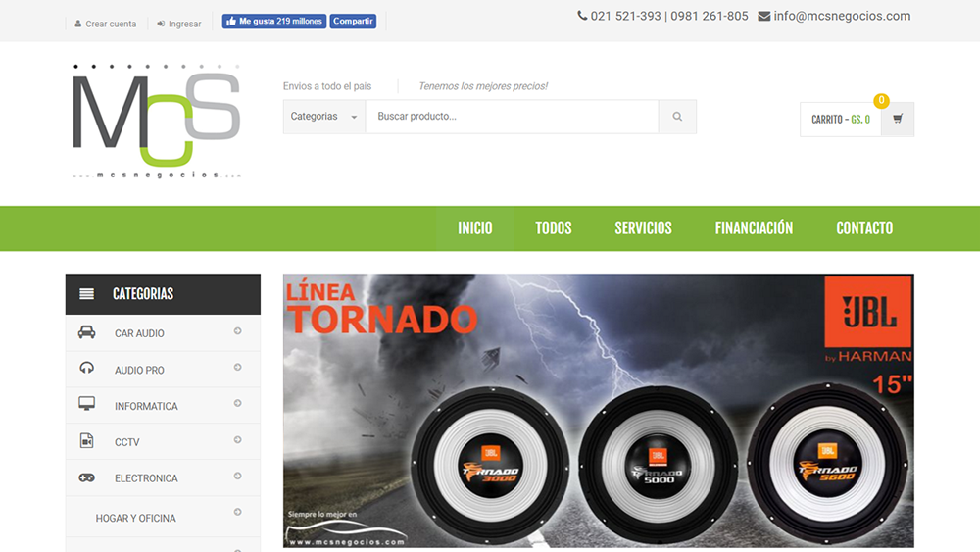Screen dimensions: 980x552
Task: Click the car icon for Car Audio
Action: 87,332
